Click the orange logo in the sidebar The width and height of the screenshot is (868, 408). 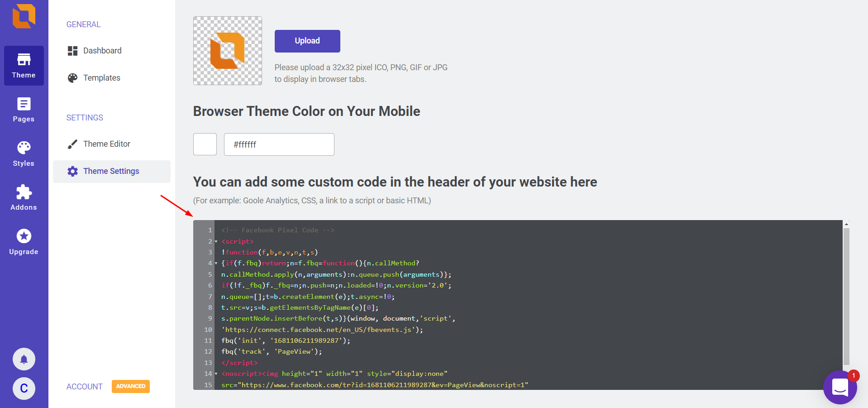coord(24,16)
